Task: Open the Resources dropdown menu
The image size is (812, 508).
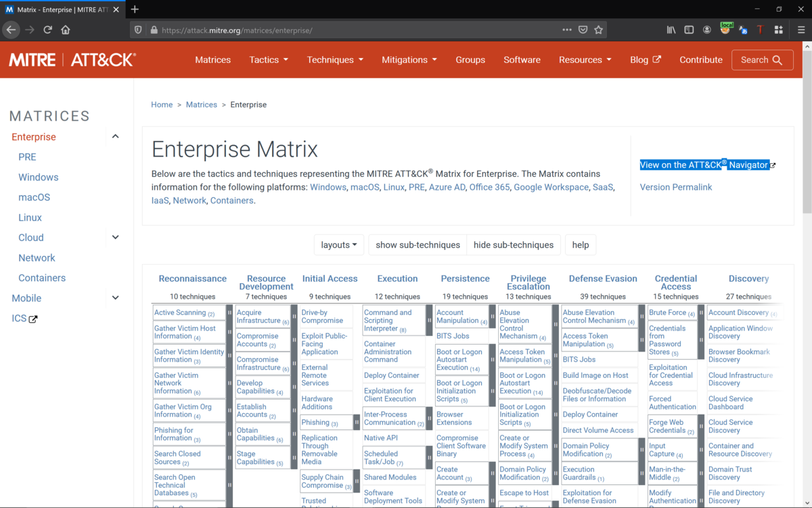Action: click(585, 60)
